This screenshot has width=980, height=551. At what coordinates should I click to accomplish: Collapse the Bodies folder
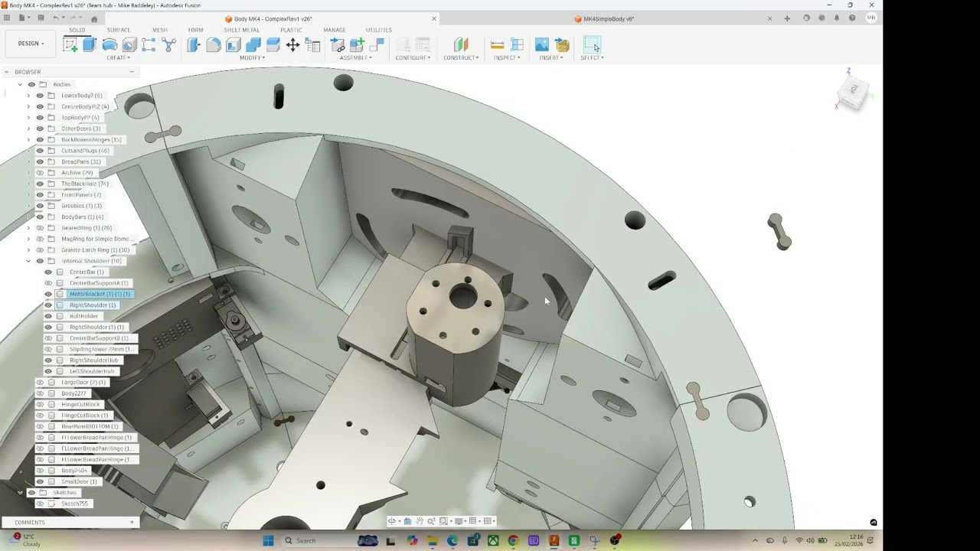[x=20, y=84]
